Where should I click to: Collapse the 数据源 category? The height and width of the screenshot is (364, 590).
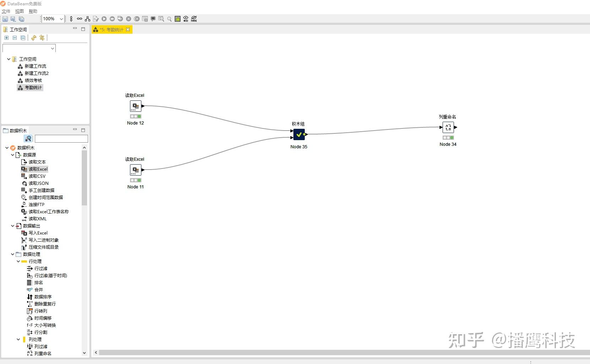pyautogui.click(x=13, y=155)
